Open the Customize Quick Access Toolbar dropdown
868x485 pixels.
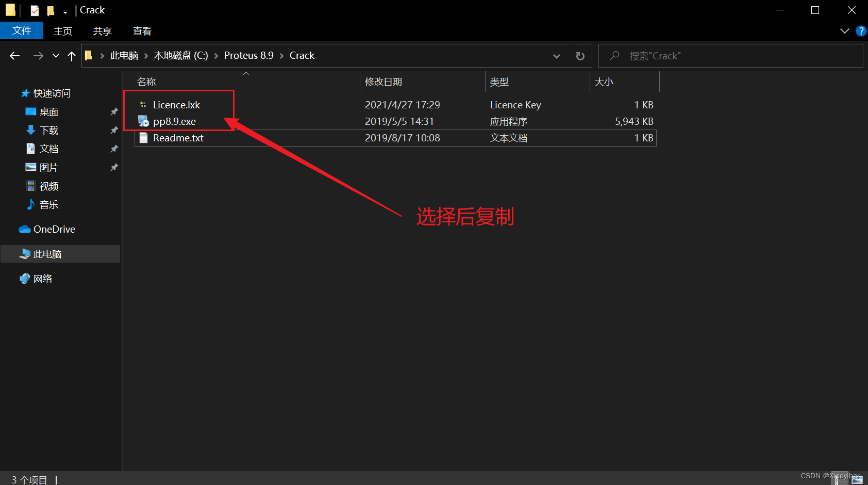[65, 11]
